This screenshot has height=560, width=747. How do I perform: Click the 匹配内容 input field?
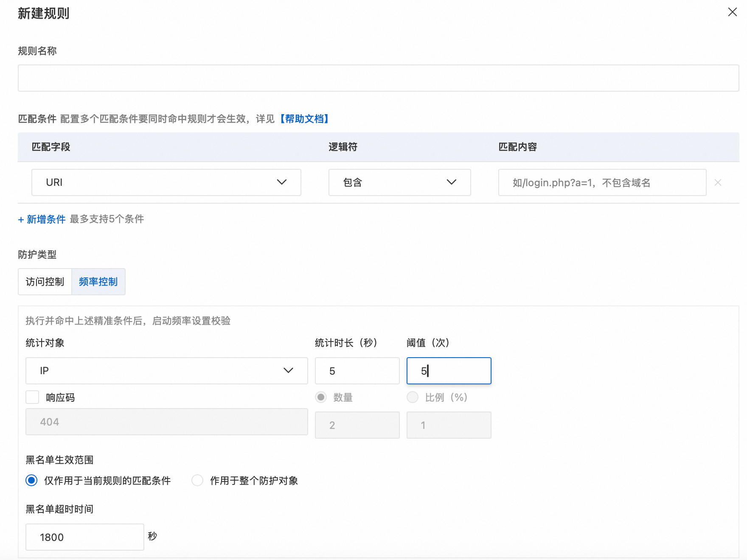tap(602, 182)
